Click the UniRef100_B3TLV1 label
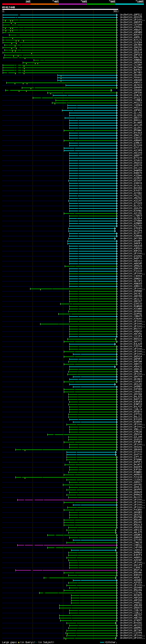This screenshot has height=644, width=146. tap(131, 40)
